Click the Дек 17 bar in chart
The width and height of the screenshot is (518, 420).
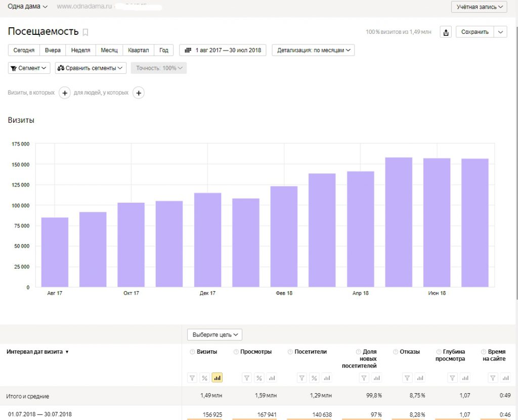208,240
